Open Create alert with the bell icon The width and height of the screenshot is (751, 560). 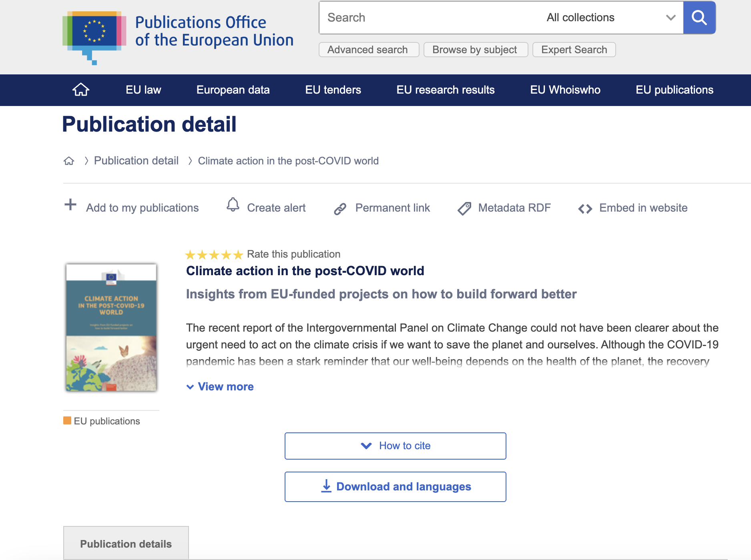tap(233, 206)
